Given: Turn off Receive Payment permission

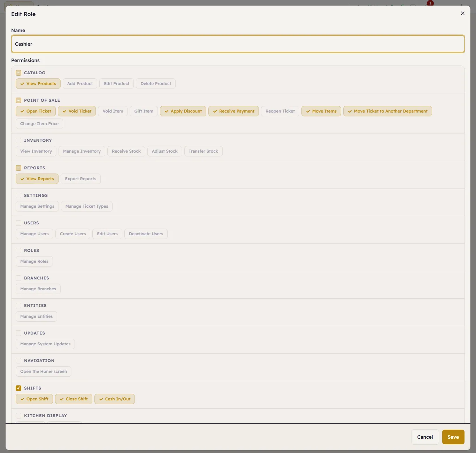Looking at the screenshot, I should [x=233, y=111].
